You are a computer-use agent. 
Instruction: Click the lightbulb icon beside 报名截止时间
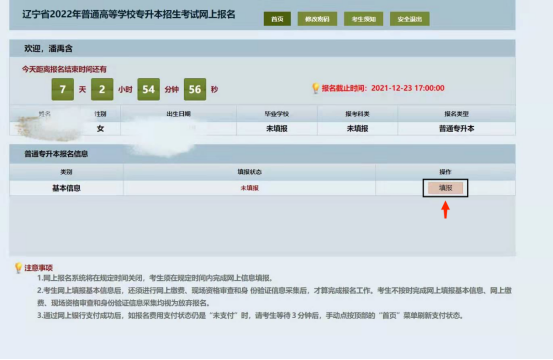pyautogui.click(x=316, y=88)
